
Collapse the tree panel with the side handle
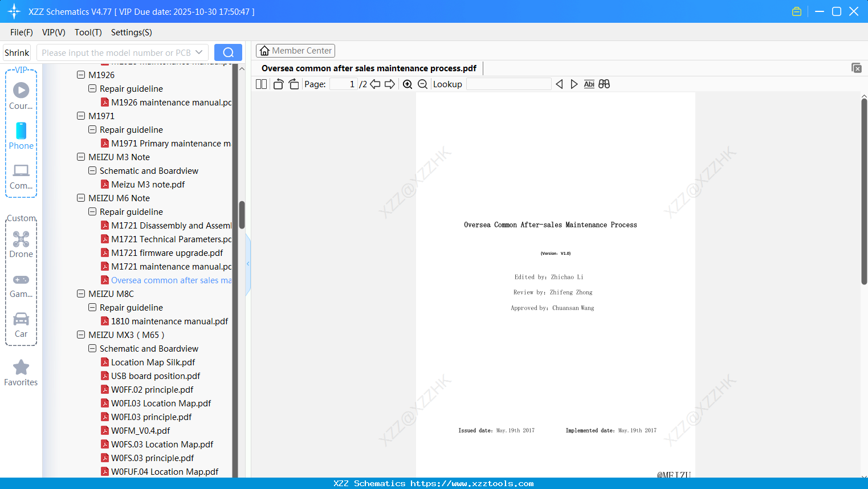[x=248, y=264]
